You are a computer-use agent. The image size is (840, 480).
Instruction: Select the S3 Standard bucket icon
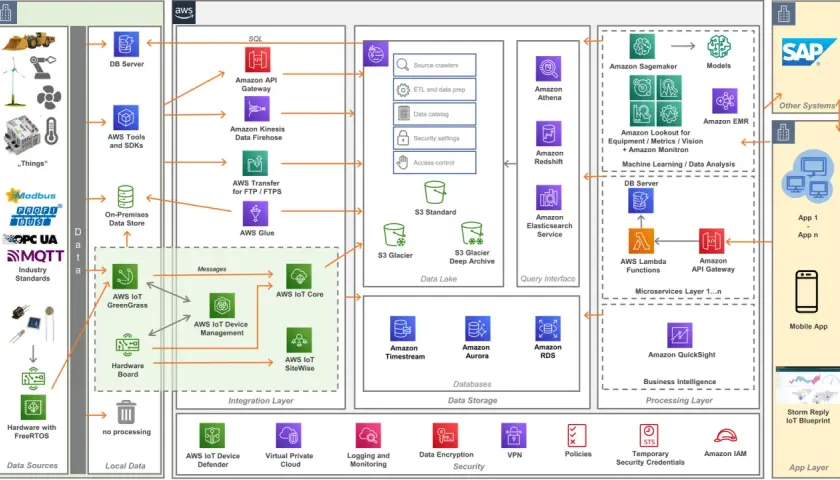(x=435, y=192)
